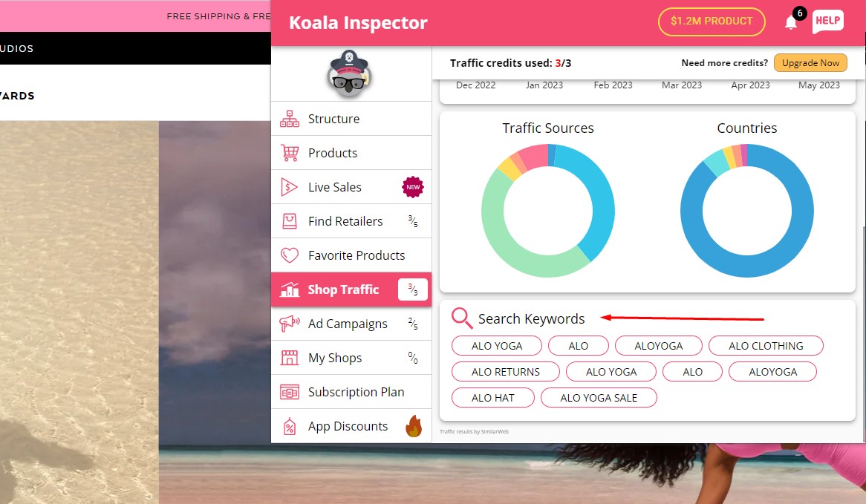Click the Search Keywords magnifier icon
The width and height of the screenshot is (866, 504).
(462, 318)
